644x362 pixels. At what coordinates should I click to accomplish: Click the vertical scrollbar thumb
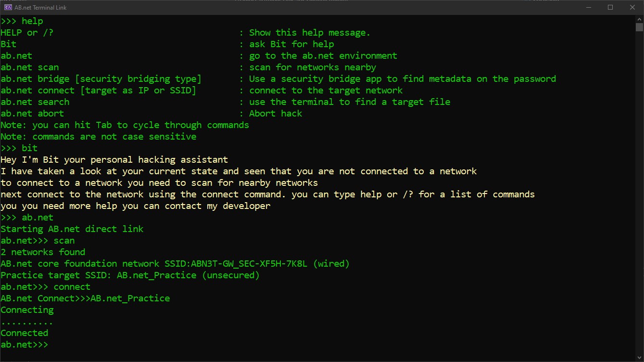click(639, 27)
